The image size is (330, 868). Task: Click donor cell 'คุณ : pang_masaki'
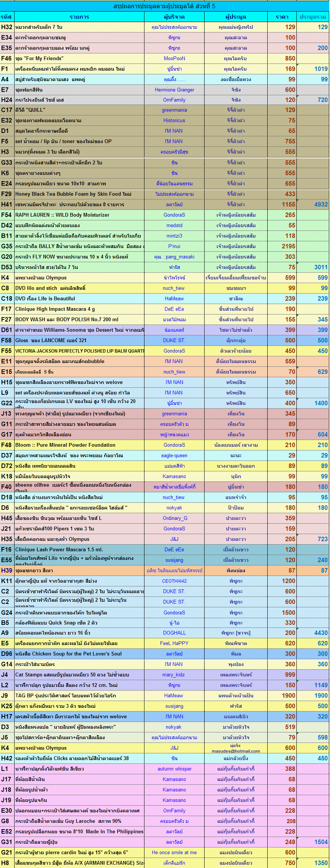tap(174, 257)
